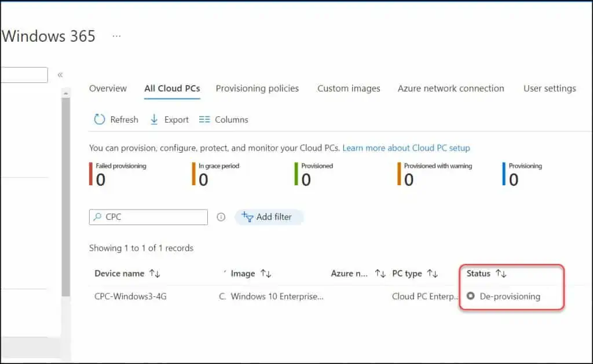Click the Windows 365 page title

click(x=49, y=36)
